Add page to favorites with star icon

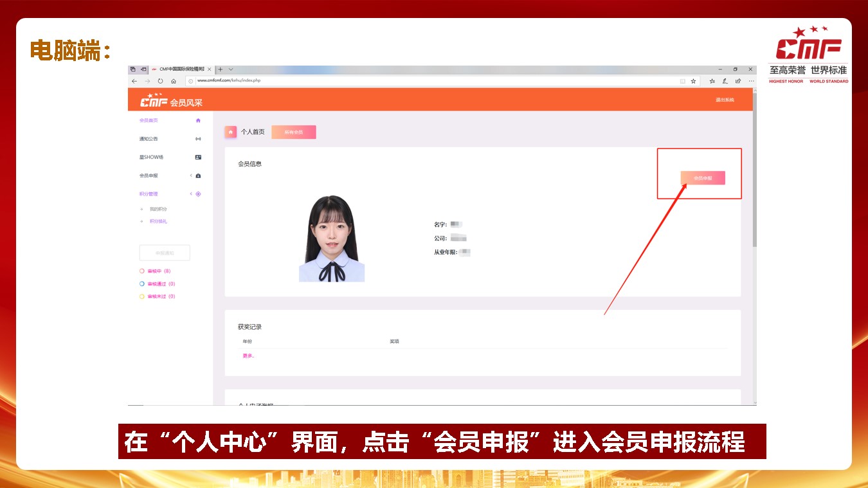693,81
